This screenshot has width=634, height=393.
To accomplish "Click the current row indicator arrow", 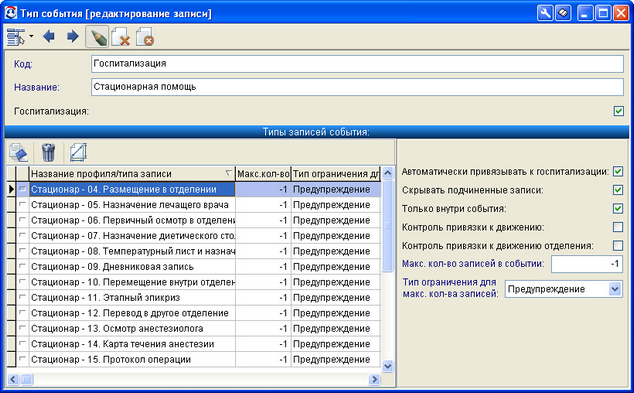I will (11, 189).
